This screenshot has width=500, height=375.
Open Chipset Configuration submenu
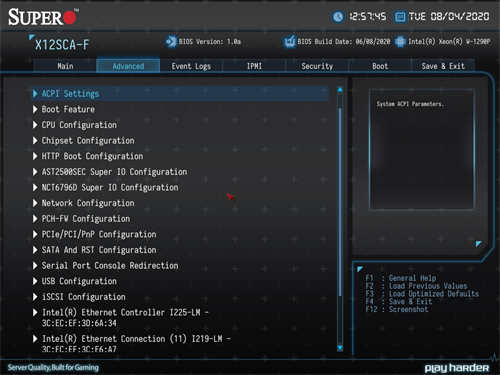pos(180,140)
